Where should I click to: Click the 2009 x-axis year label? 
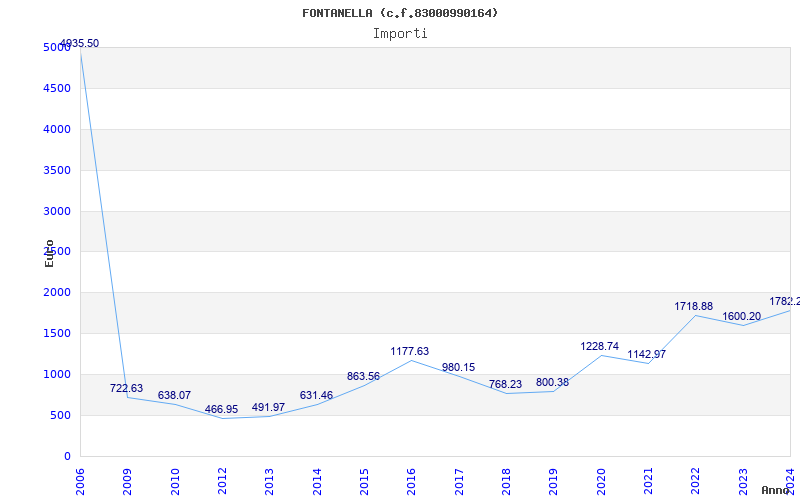(127, 482)
